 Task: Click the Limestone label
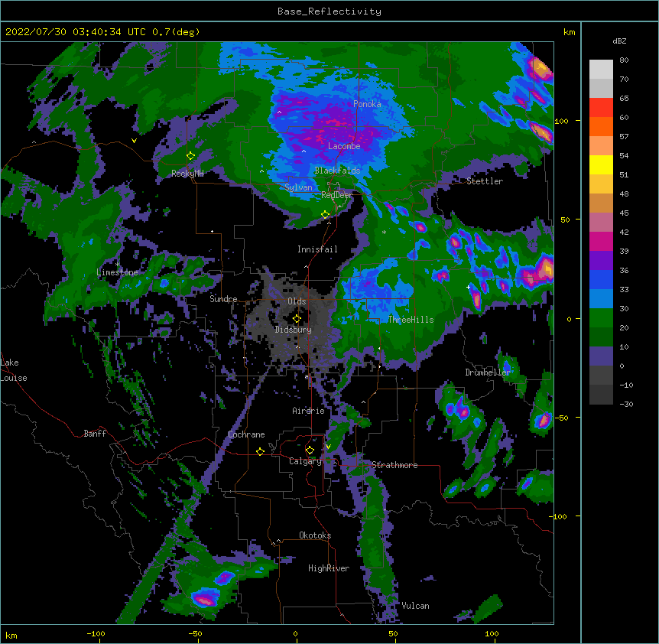[117, 272]
